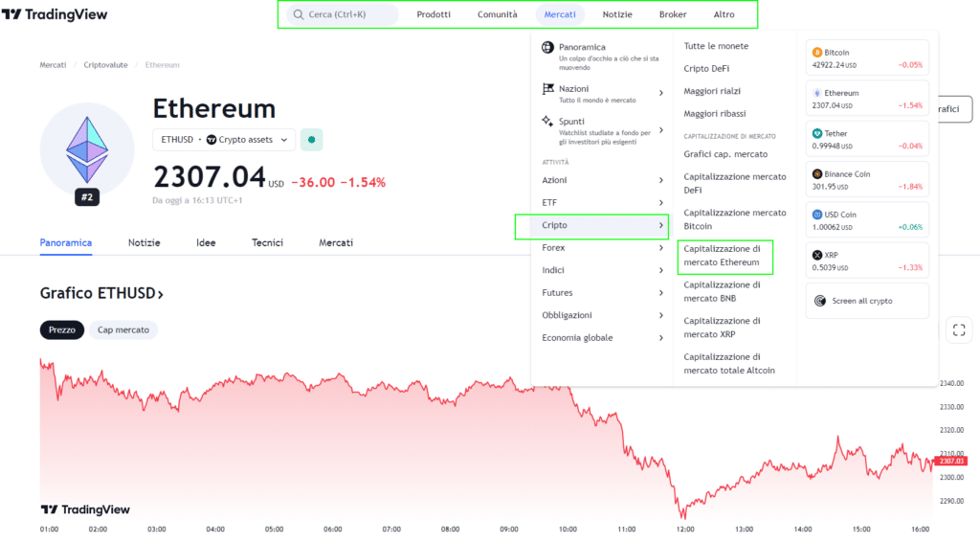Click the Tether icon in the price card
Image resolution: width=980 pixels, height=544 pixels.
pyautogui.click(x=817, y=134)
